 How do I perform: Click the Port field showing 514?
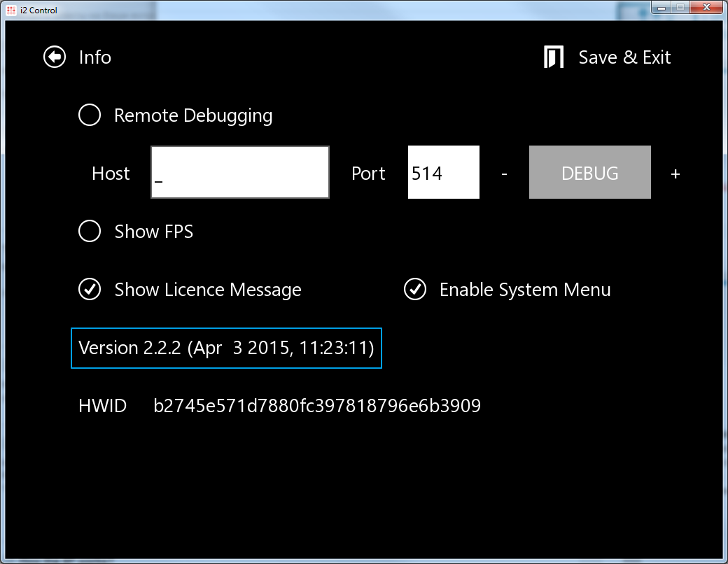pos(443,172)
